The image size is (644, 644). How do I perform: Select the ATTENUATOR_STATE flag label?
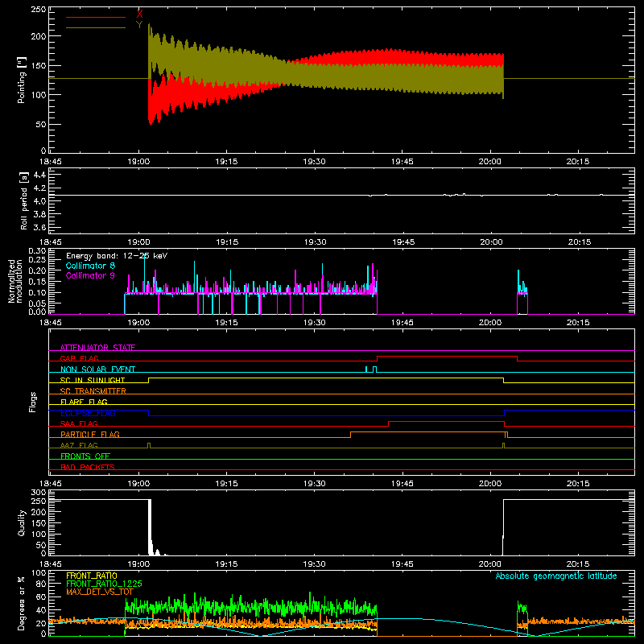(x=97, y=348)
